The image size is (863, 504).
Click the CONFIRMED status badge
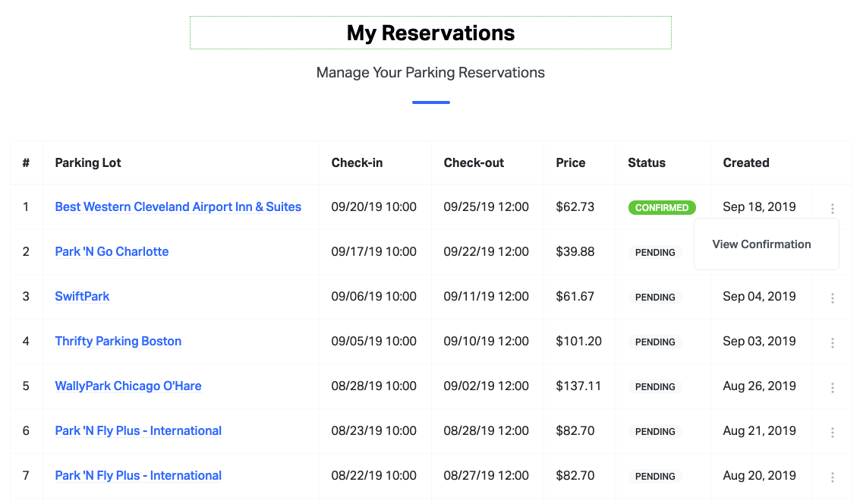coord(662,207)
